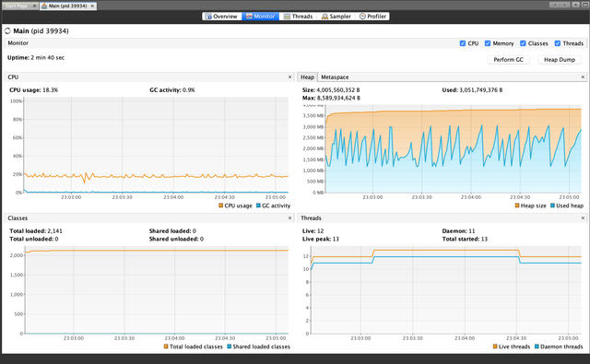Close the Classes graph panel
Viewport: 590px width, 364px height.
coord(289,217)
